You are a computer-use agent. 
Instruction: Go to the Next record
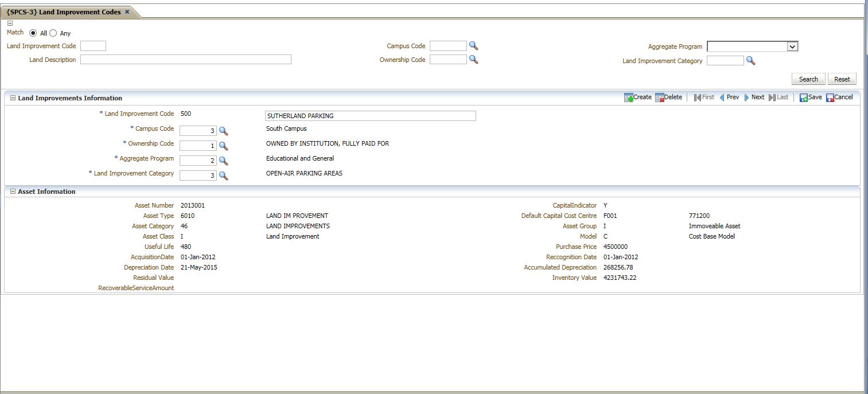click(x=754, y=97)
